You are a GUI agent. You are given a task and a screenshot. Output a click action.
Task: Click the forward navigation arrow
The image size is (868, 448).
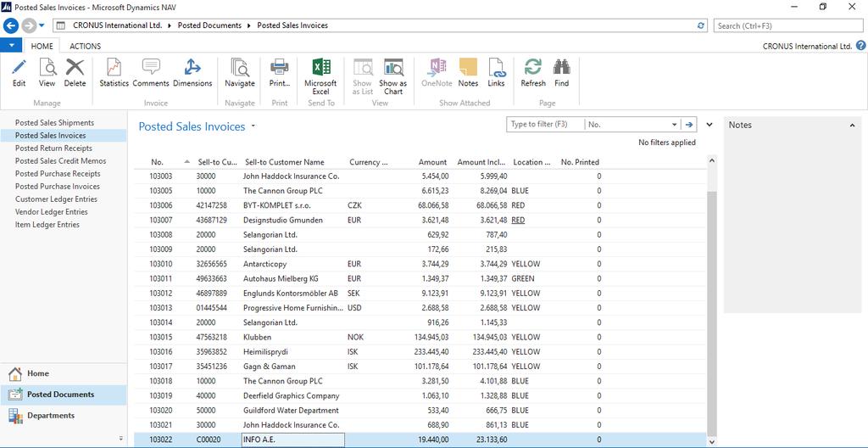(29, 25)
